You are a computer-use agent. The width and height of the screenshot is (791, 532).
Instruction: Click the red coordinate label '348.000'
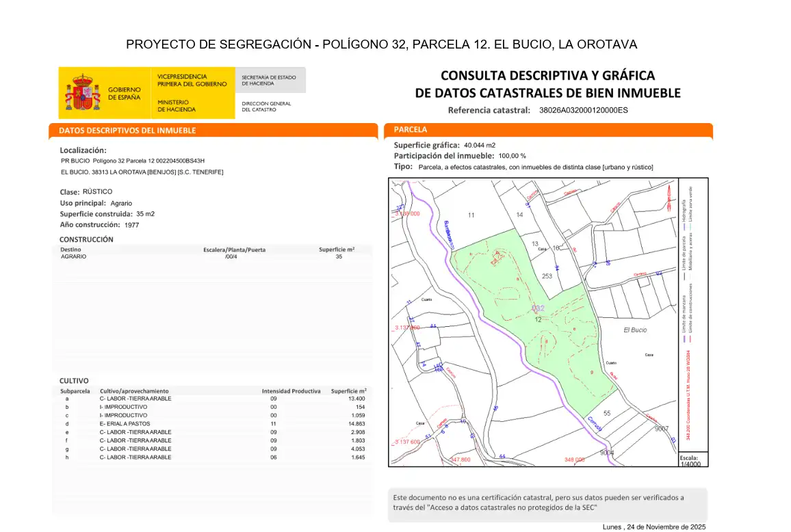pos(574,460)
